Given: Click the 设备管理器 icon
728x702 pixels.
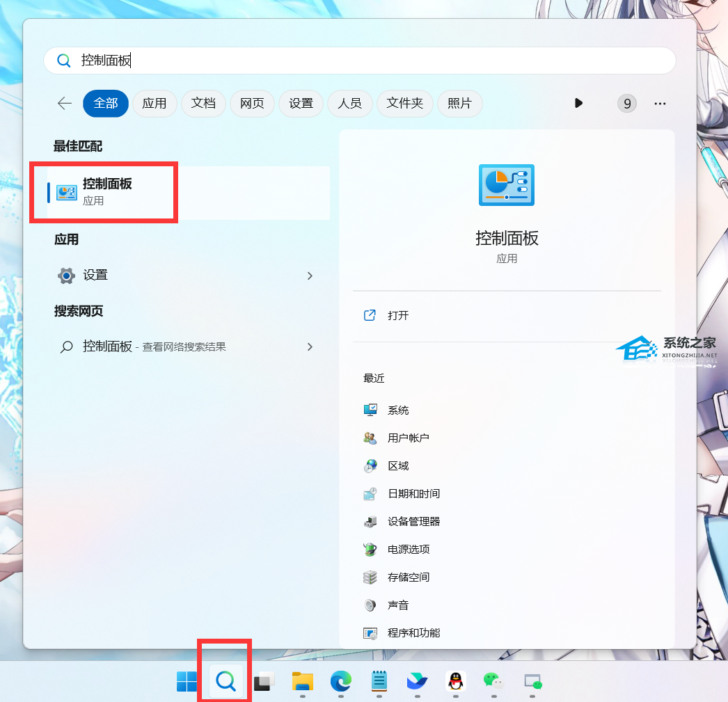Looking at the screenshot, I should [x=370, y=522].
